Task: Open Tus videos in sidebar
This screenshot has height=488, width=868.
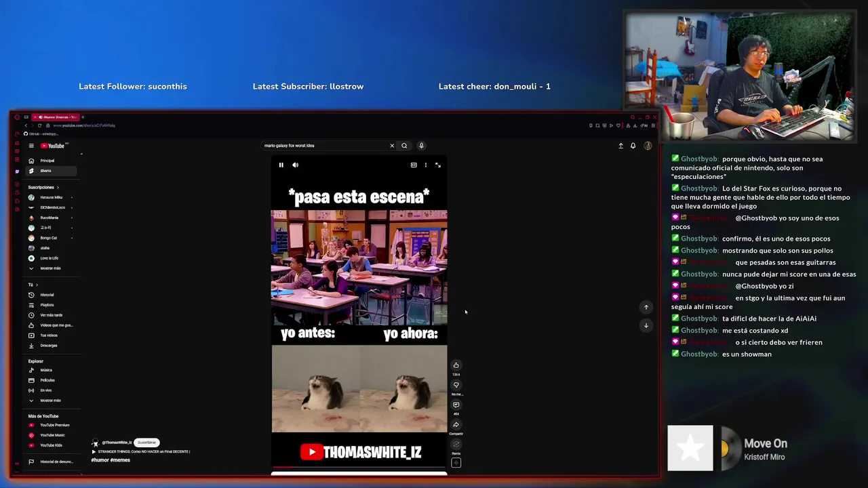Action: (52, 335)
